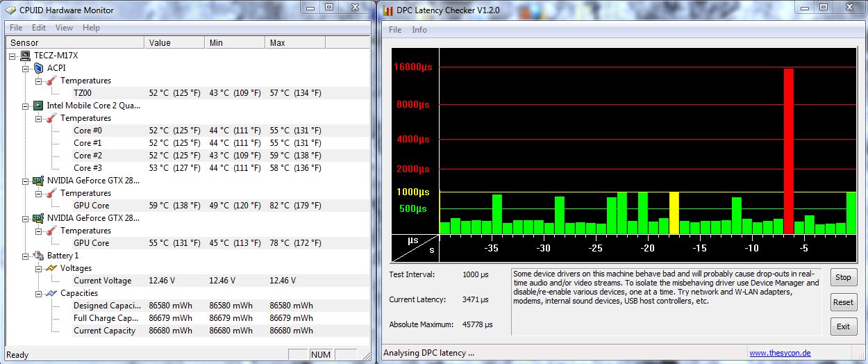This screenshot has width=868, height=364.
Task: Click the Intel Mobile Core 2 Quad CPU icon
Action: 39,106
